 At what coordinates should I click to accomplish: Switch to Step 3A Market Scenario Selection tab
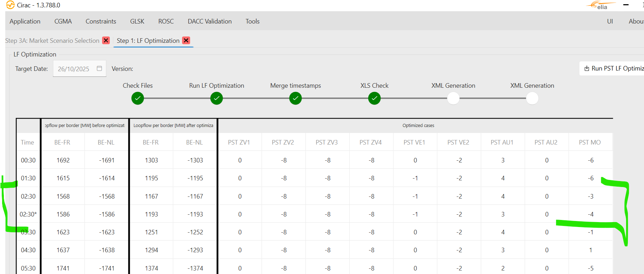53,41
